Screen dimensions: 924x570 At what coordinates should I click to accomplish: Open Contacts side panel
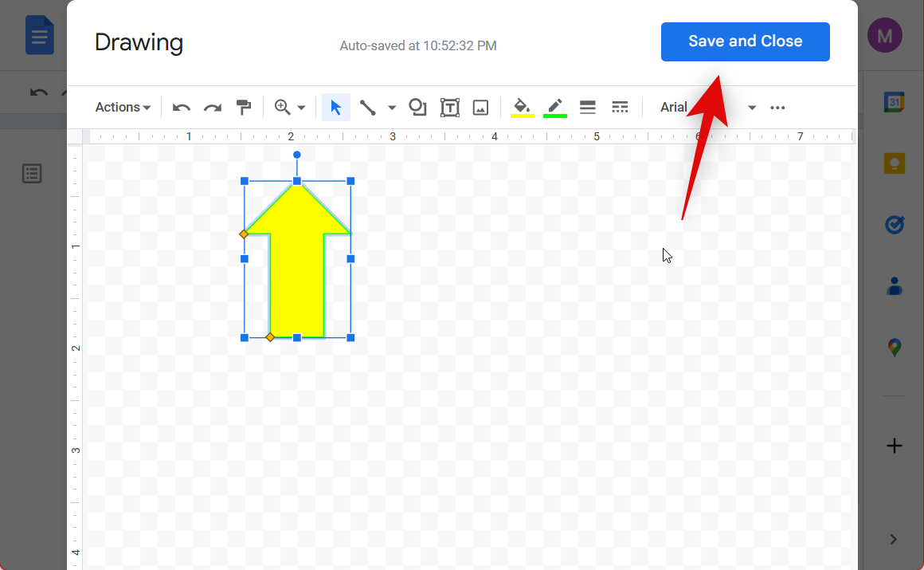(x=894, y=286)
